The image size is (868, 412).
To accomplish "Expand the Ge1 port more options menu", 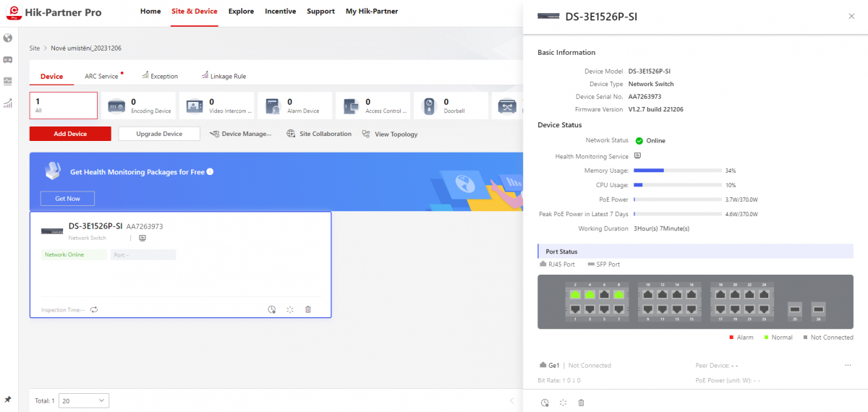I will pyautogui.click(x=848, y=365).
